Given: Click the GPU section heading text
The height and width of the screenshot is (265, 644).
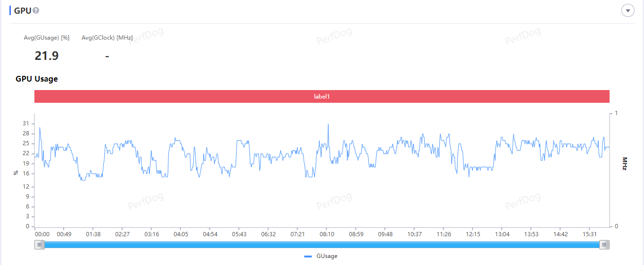Looking at the screenshot, I should pyautogui.click(x=23, y=10).
